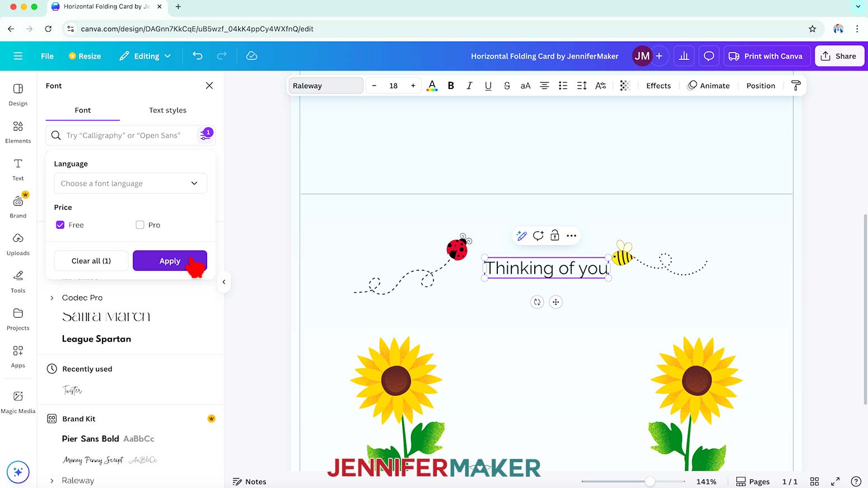Open the Apps sidebar panel
The image size is (868, 488).
pos(18,356)
